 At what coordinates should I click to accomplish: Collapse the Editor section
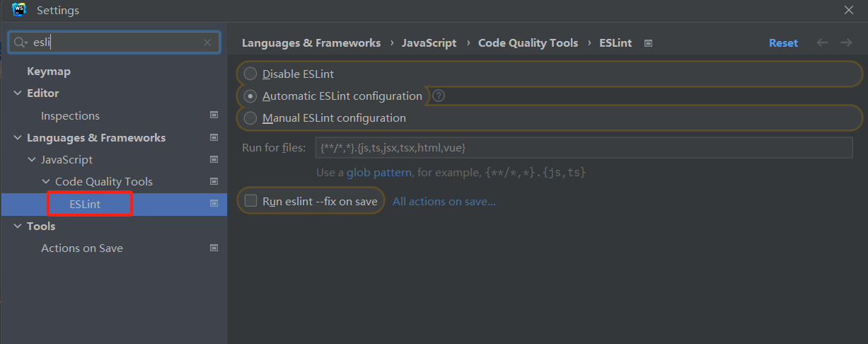(18, 93)
